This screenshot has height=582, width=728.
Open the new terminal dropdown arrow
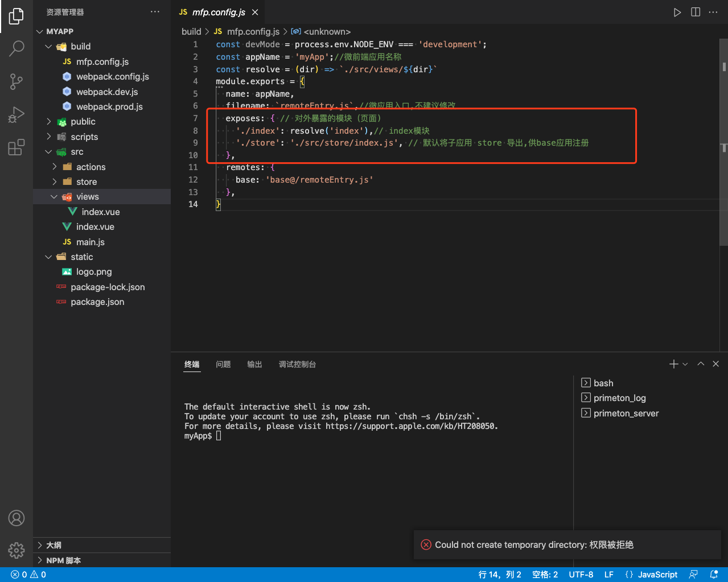(685, 364)
